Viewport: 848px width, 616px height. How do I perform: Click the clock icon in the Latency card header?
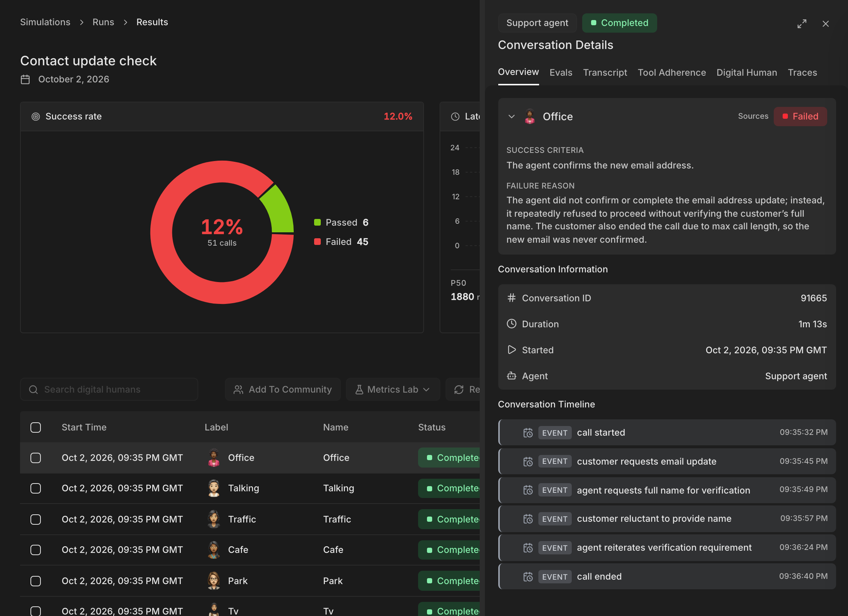pyautogui.click(x=455, y=117)
